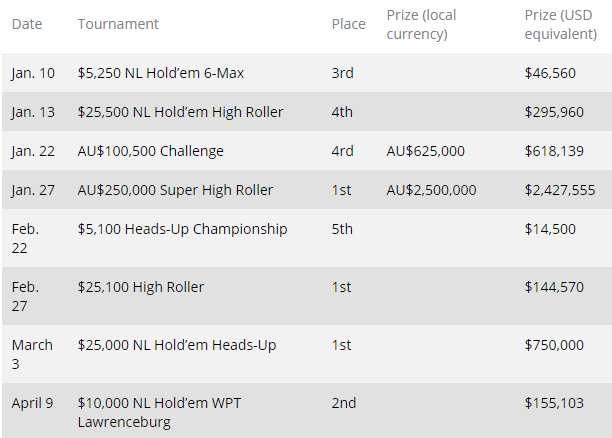Click the Prize (local currency) header

(416, 24)
